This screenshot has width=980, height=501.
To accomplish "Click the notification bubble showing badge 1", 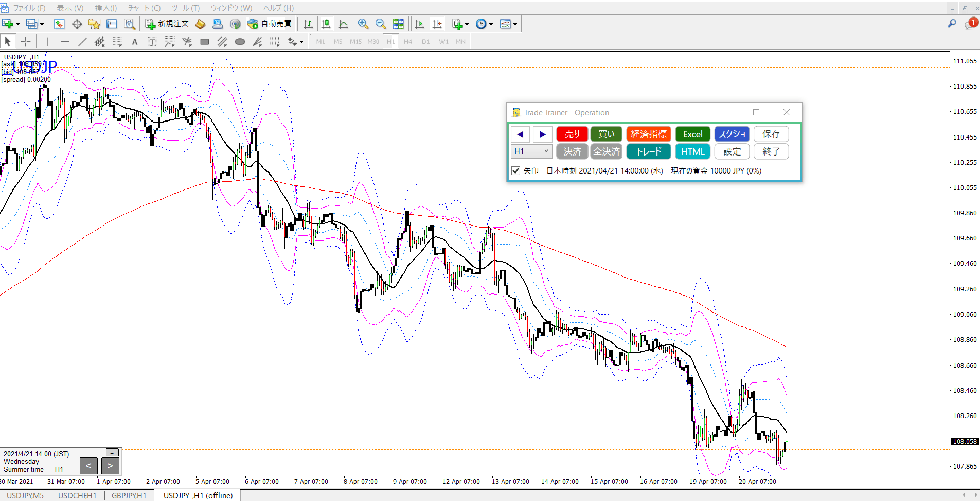I will pos(971,24).
